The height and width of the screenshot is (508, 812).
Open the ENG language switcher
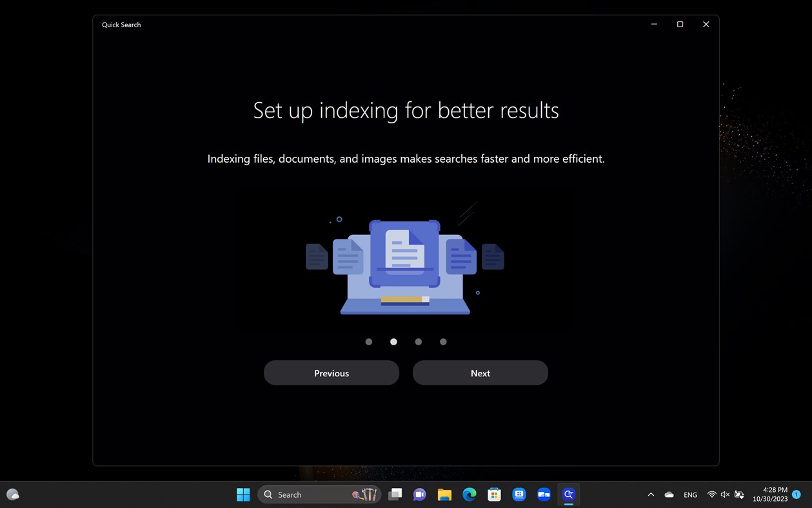690,494
